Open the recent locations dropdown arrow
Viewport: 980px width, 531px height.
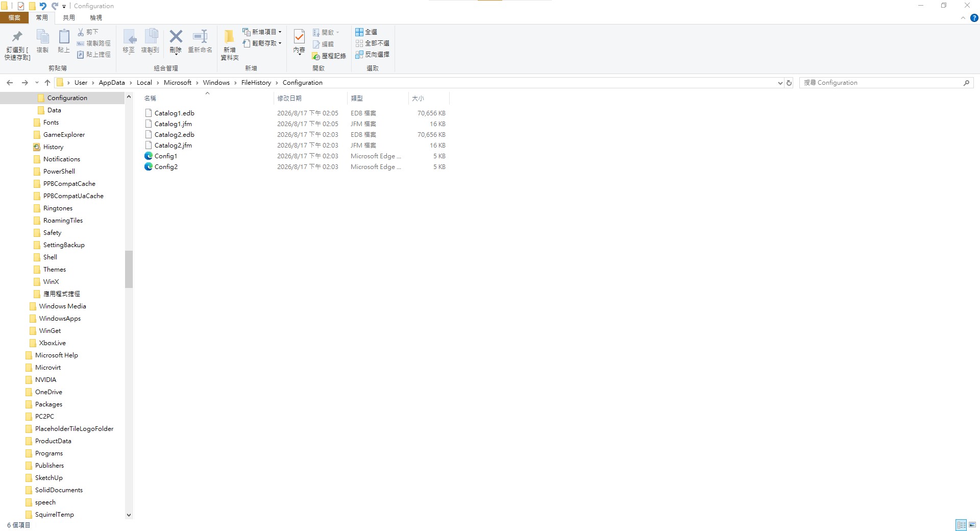click(37, 83)
